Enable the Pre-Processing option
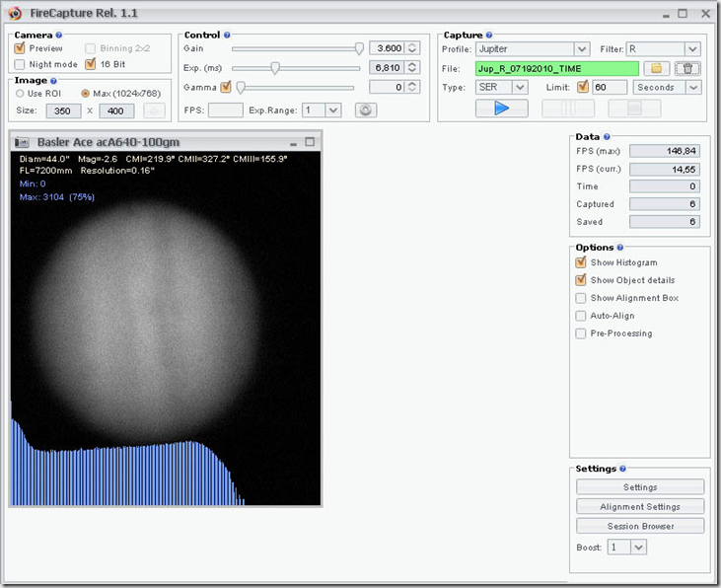721x588 pixels. point(581,333)
